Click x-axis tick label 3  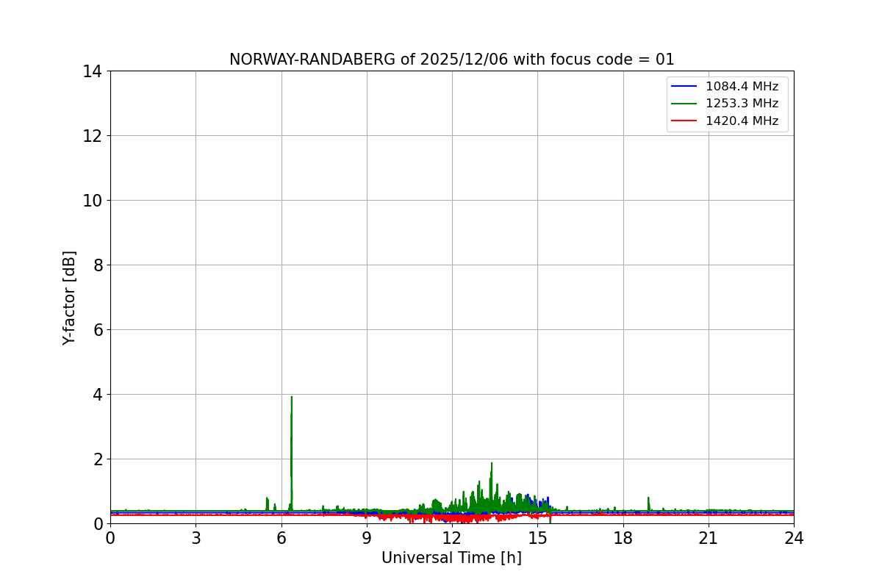click(x=196, y=538)
